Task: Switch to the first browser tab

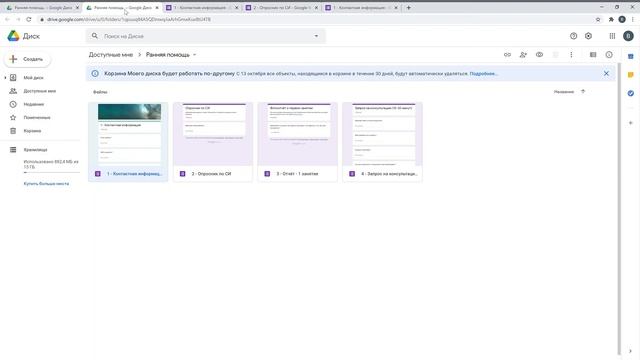Action: pyautogui.click(x=42, y=8)
